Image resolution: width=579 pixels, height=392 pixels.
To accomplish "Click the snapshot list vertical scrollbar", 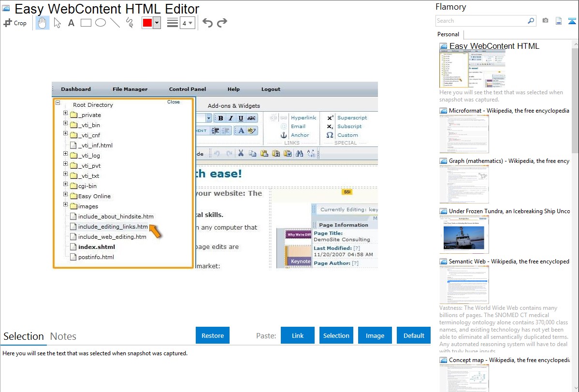I will click(575, 100).
